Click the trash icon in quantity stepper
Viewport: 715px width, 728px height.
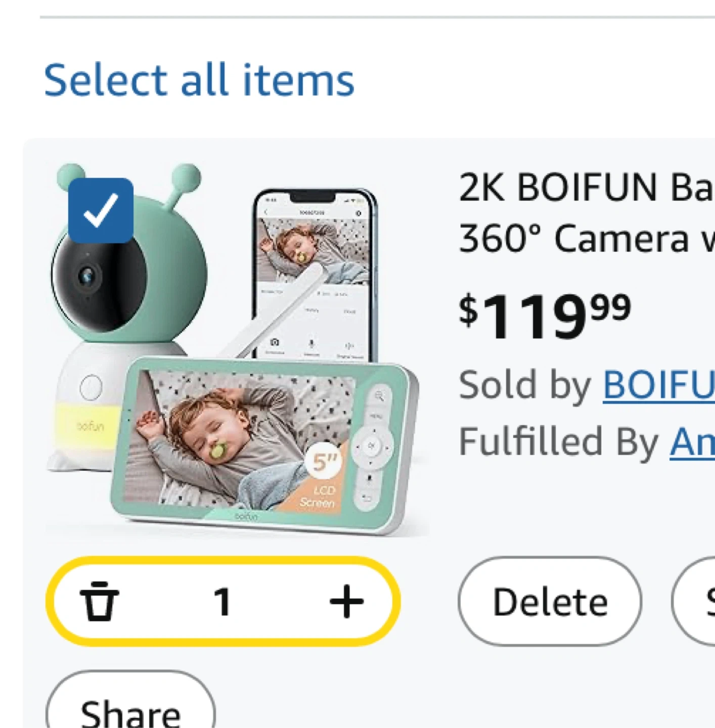100,601
